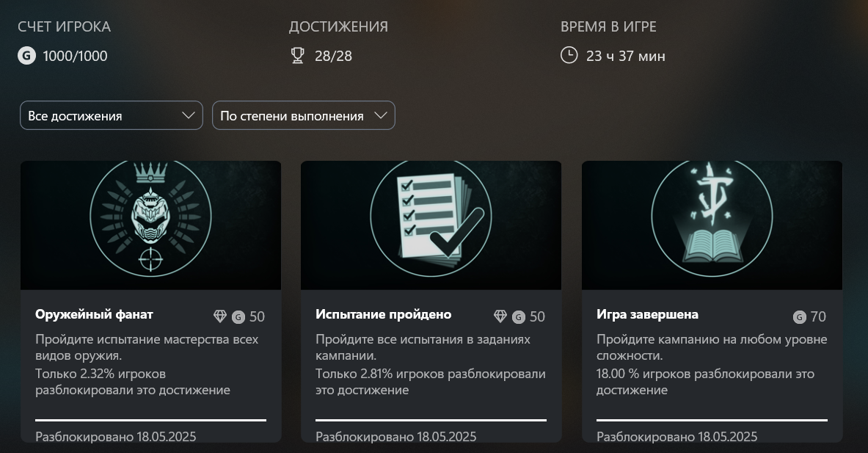868x453 pixels.
Task: Open the Игра завершена book achievement image
Action: click(712, 225)
